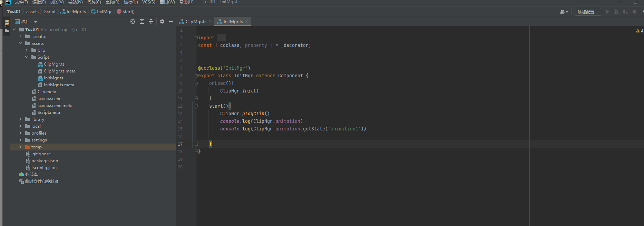The height and width of the screenshot is (226, 644).
Task: Collapse the Test01 root tree node
Action: (x=14, y=30)
